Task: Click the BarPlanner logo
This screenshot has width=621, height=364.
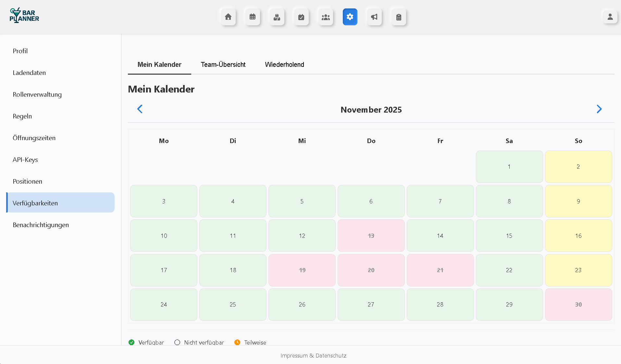Action: coord(24,15)
